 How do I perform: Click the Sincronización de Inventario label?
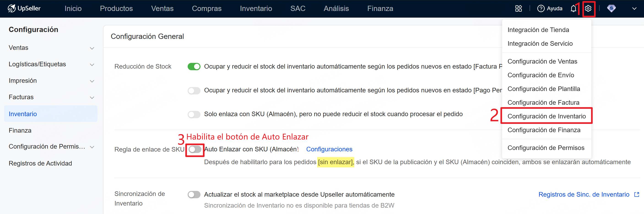pos(140,198)
